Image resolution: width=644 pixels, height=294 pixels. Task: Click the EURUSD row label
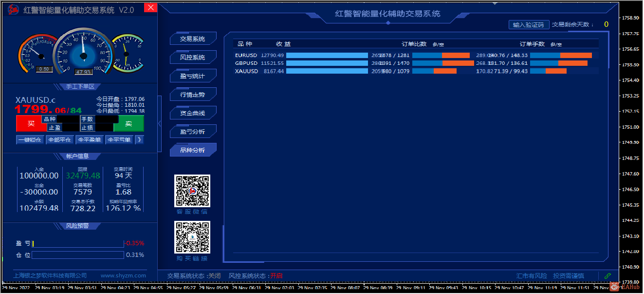click(x=246, y=56)
